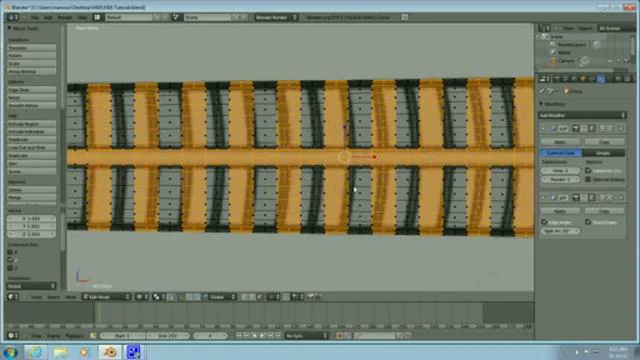
Task: Collapse the Modifiers panel header
Action: click(x=553, y=104)
